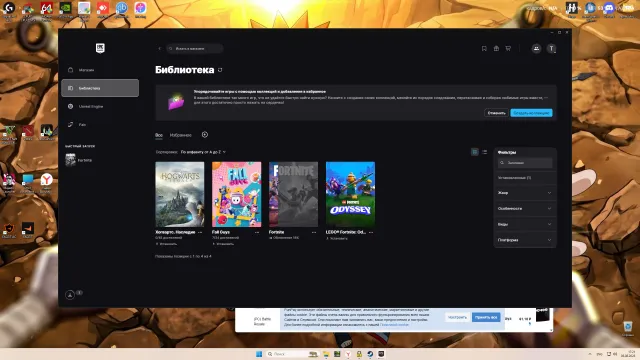Show hidden tray icons chevron
640x360 pixels.
pyautogui.click(x=590, y=354)
